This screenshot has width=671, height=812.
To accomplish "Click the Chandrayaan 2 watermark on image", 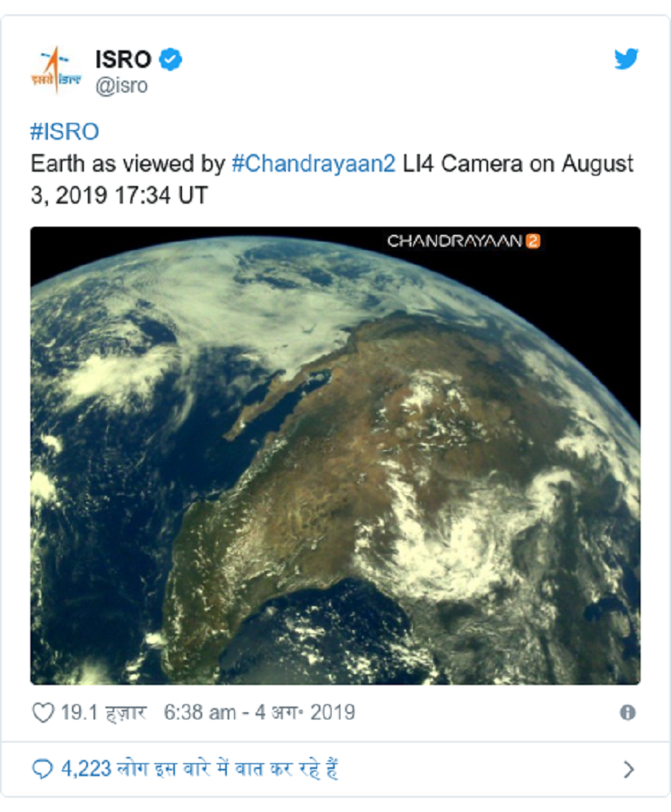I will click(464, 241).
